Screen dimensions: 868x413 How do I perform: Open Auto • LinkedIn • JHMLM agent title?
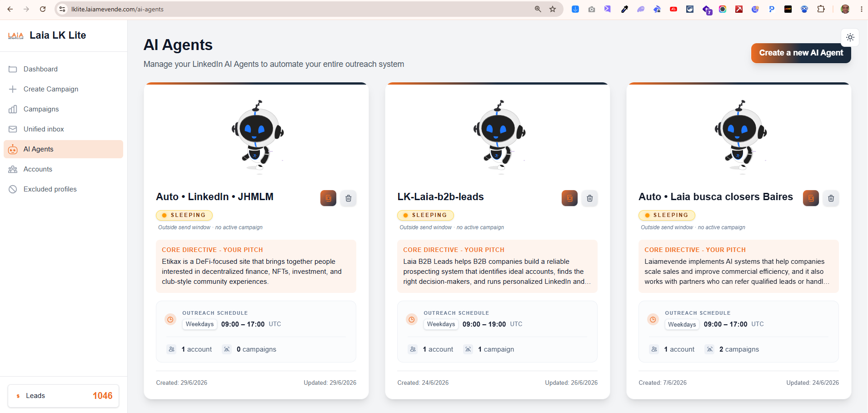(x=215, y=197)
